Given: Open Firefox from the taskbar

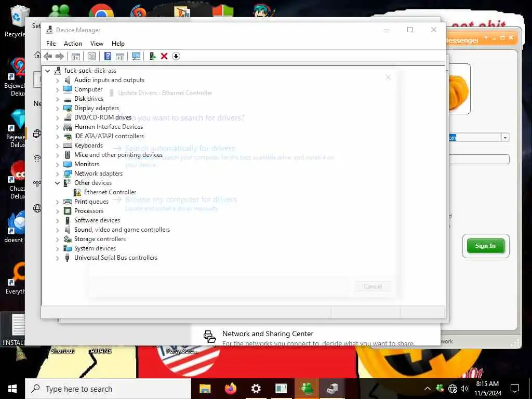Looking at the screenshot, I should tap(230, 389).
